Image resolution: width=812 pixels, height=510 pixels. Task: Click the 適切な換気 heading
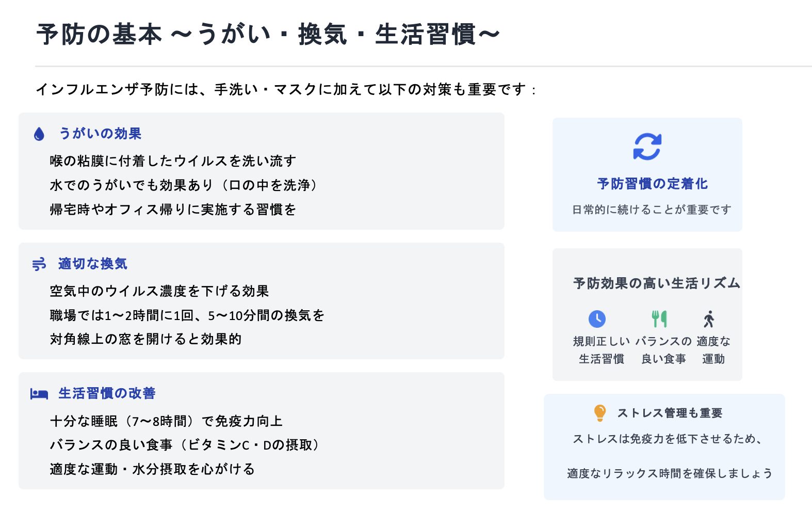tap(93, 264)
